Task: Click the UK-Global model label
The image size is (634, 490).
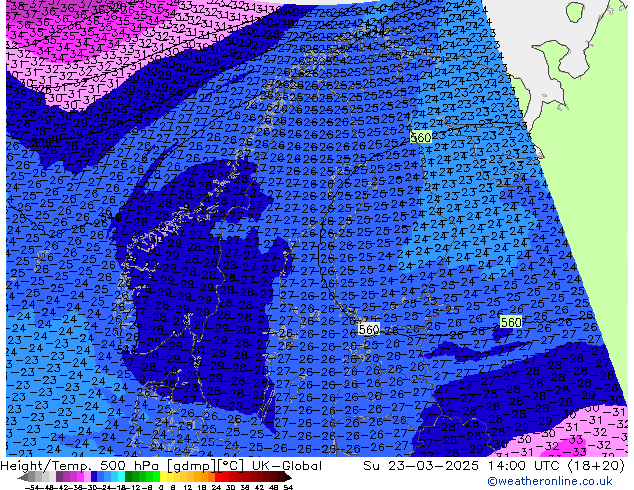Action: coord(287,466)
